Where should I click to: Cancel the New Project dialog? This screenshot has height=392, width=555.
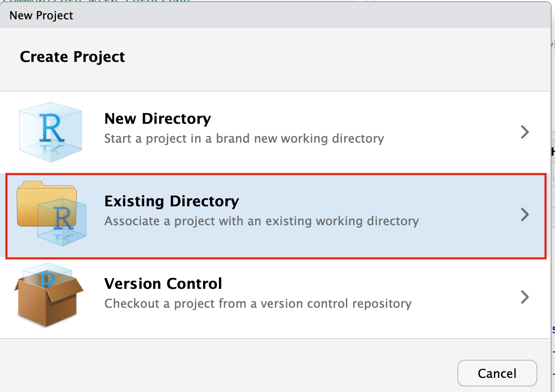pyautogui.click(x=497, y=373)
